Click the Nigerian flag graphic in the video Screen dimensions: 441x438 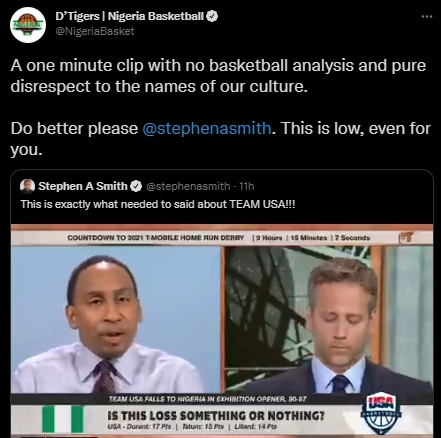click(63, 418)
